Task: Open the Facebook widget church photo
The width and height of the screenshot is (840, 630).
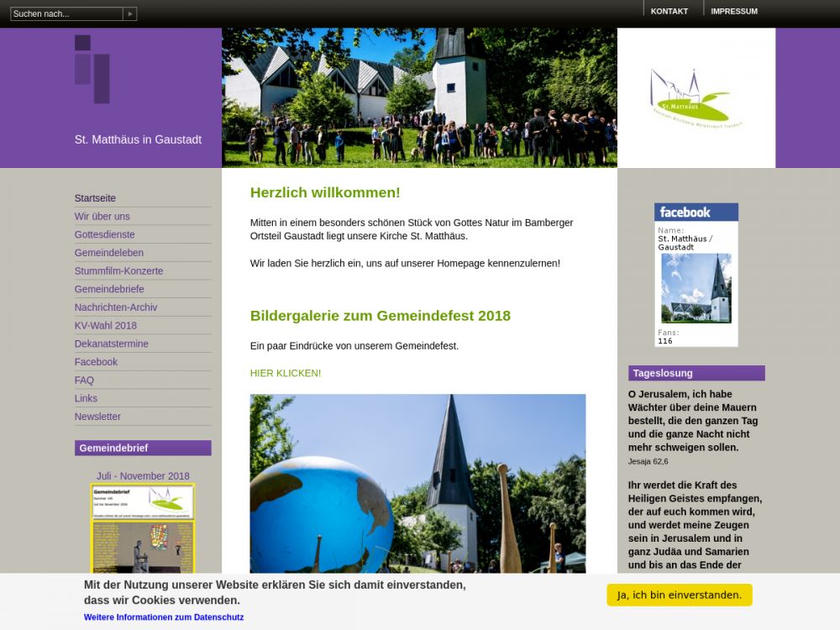Action: tap(696, 288)
